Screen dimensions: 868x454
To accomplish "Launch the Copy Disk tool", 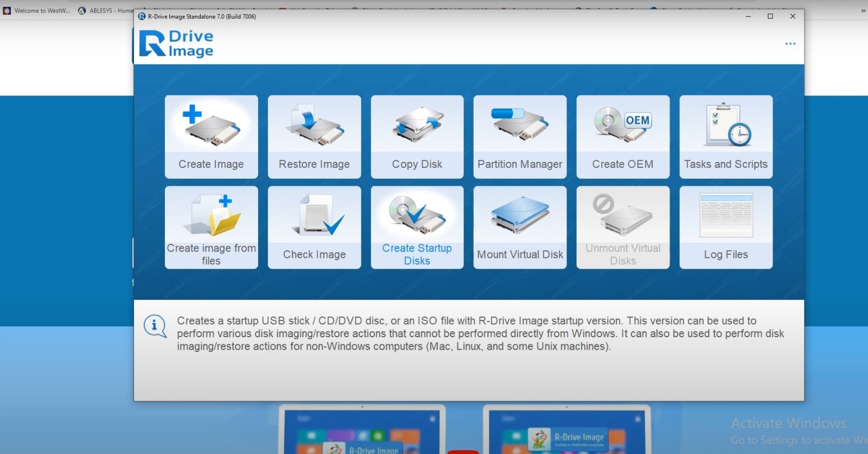I will (x=417, y=137).
